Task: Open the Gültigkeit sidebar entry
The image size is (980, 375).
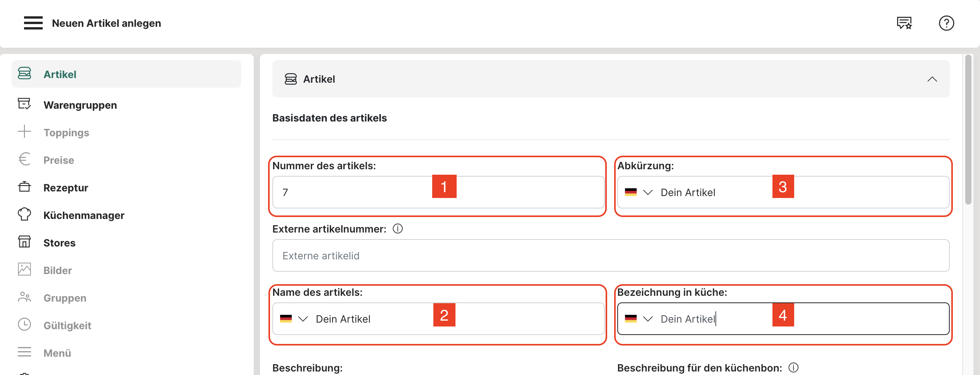Action: 67,325
